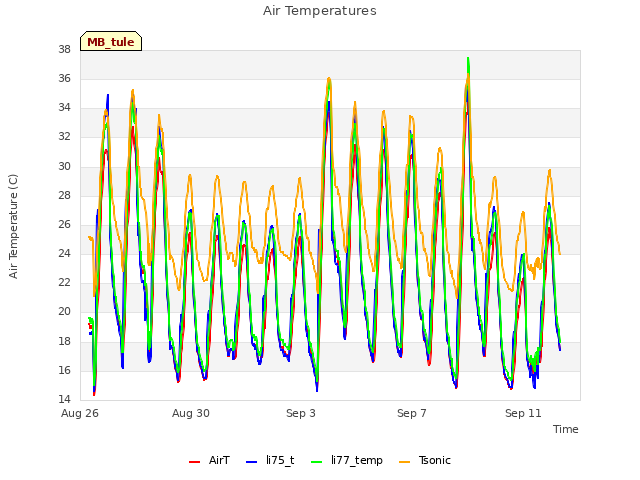Click the blue li75_t peak near 35 on Aug 27
Image resolution: width=640 pixels, height=480 pixels.
point(108,96)
